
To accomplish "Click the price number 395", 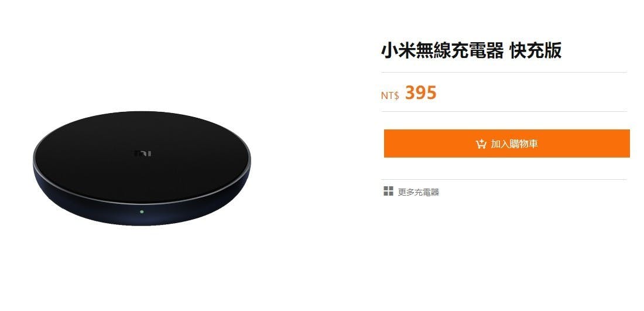I will point(420,93).
